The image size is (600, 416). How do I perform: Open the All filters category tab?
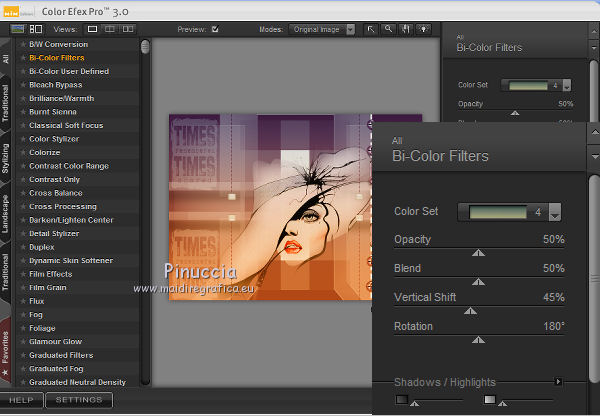[x=5, y=58]
